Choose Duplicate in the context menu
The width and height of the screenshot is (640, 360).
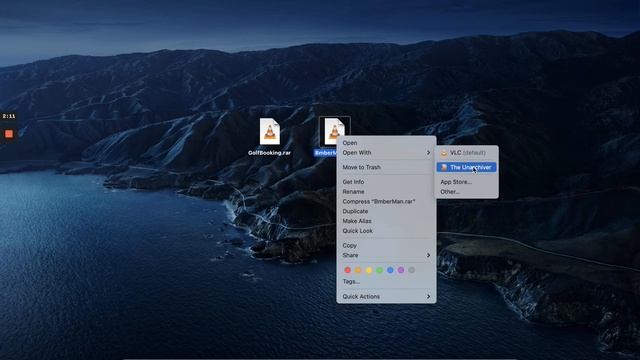[x=386, y=211]
